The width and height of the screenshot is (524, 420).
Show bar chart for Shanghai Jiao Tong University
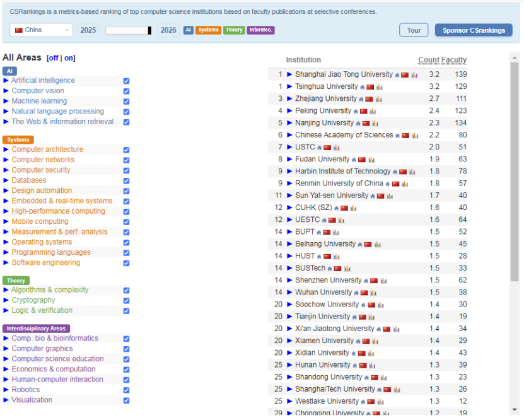(414, 75)
